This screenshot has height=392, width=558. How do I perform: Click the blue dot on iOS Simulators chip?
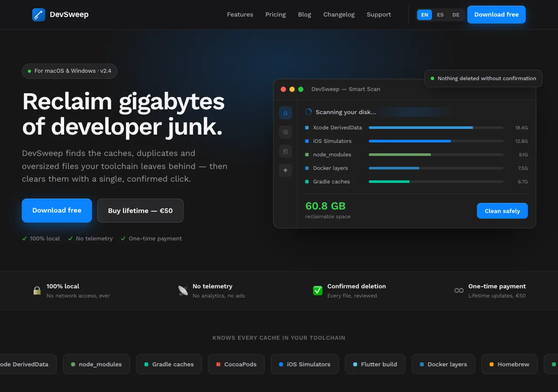(281, 364)
